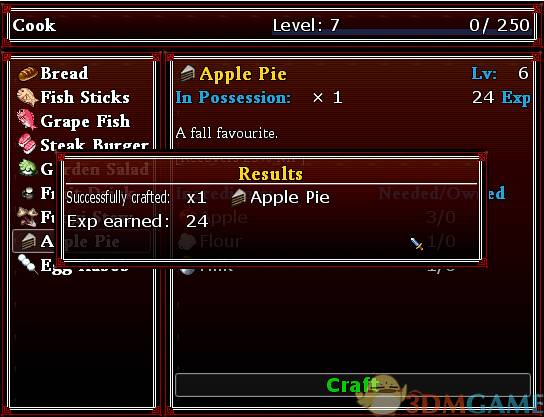Select the Grape Fish recipe

(x=74, y=121)
